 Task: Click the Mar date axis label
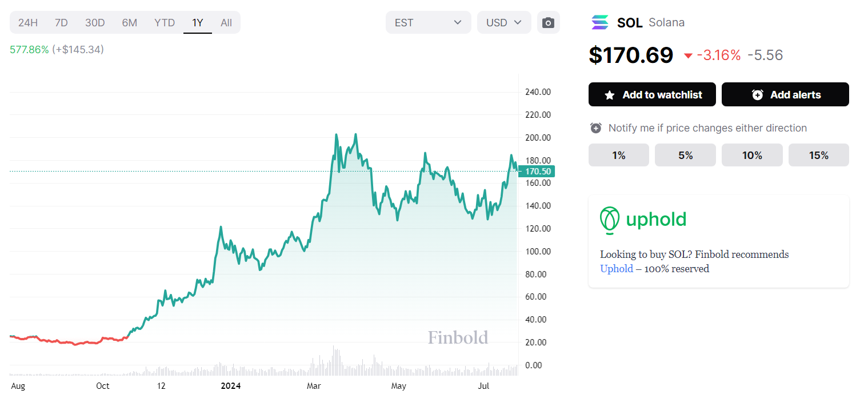314,386
